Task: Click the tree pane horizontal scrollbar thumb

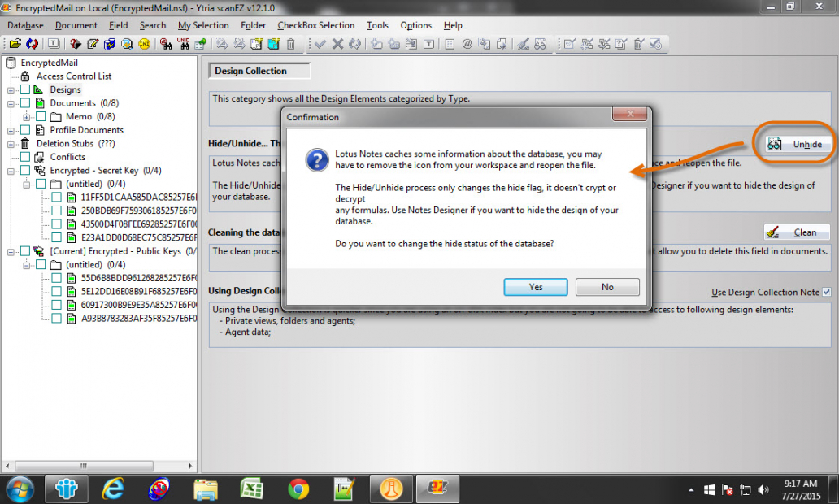Action: pyautogui.click(x=84, y=466)
